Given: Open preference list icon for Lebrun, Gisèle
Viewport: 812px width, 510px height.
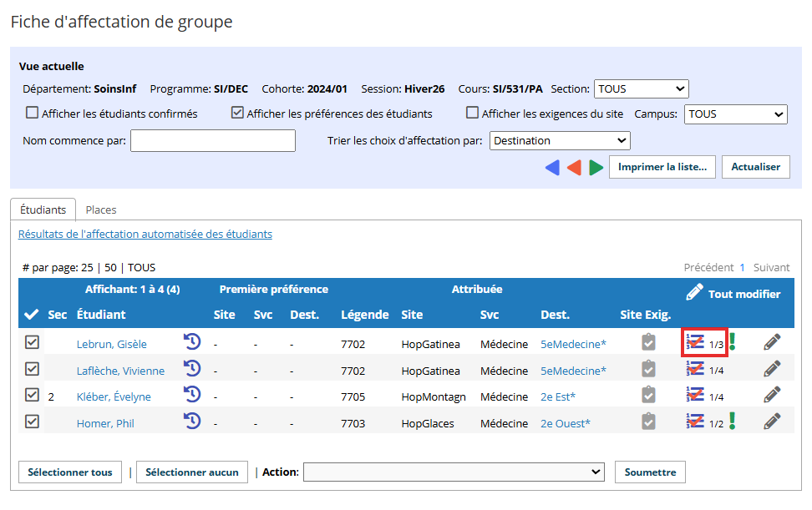Looking at the screenshot, I should tap(695, 341).
